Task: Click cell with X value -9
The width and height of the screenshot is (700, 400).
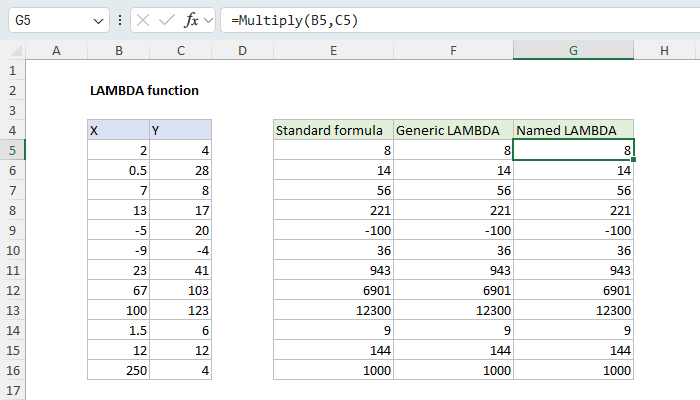Action: pyautogui.click(x=119, y=250)
